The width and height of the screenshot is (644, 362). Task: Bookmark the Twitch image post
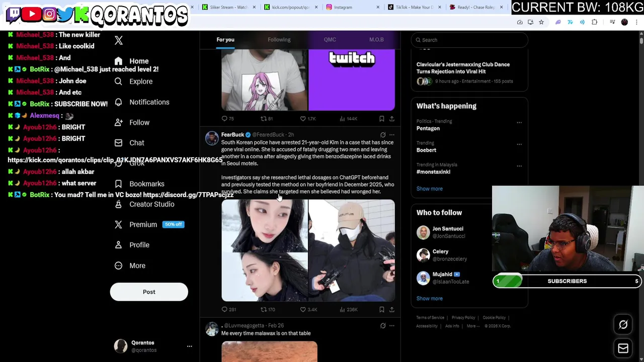click(382, 119)
